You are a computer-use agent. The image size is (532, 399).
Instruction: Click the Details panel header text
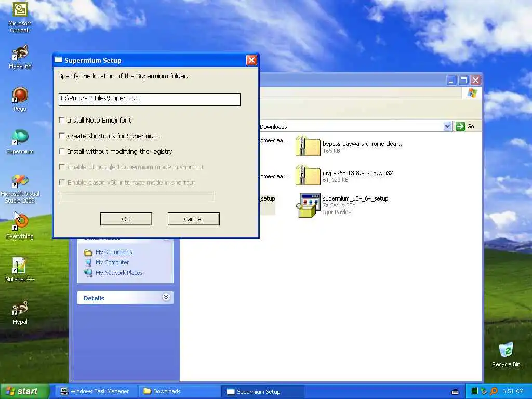(x=94, y=298)
